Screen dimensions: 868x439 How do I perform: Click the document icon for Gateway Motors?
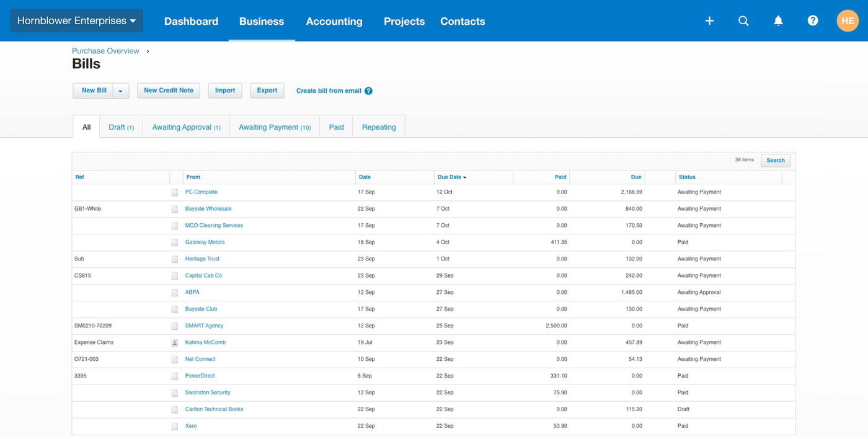coord(175,242)
